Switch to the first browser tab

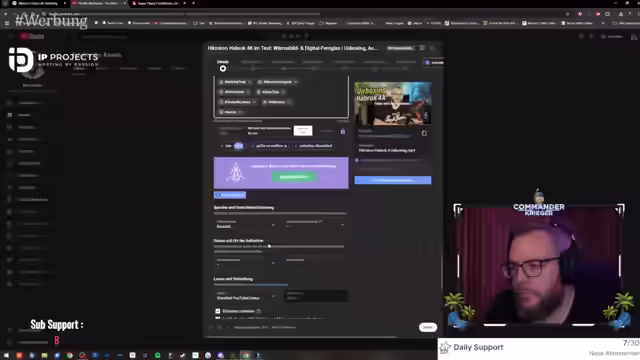coord(38,3)
